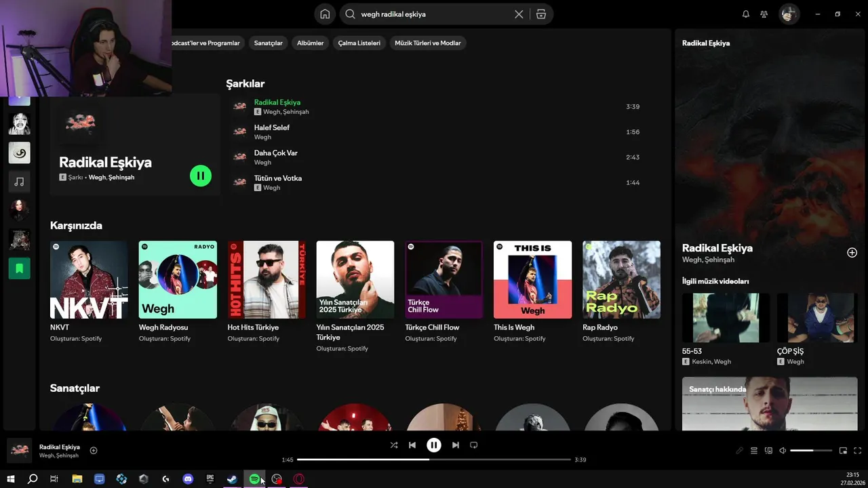Open Connect to a device icon
Image resolution: width=868 pixels, height=488 pixels.
768,451
